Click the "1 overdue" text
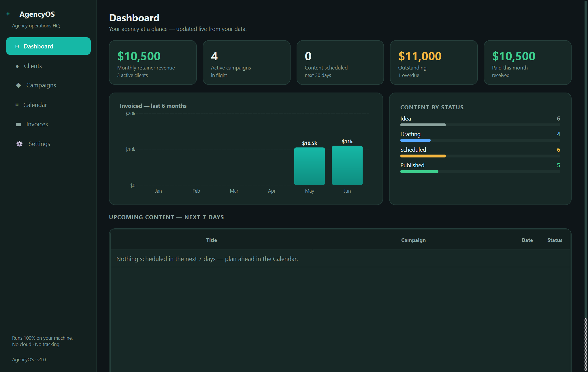 [409, 75]
